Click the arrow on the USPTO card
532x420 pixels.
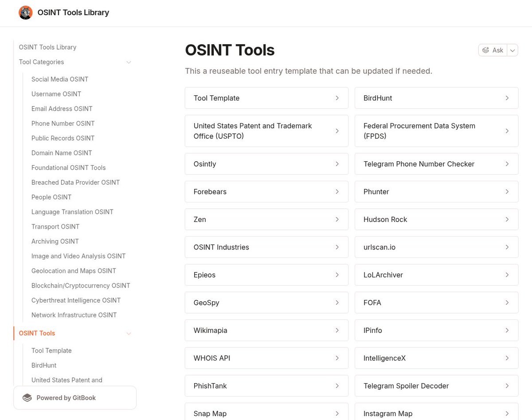coord(337,131)
